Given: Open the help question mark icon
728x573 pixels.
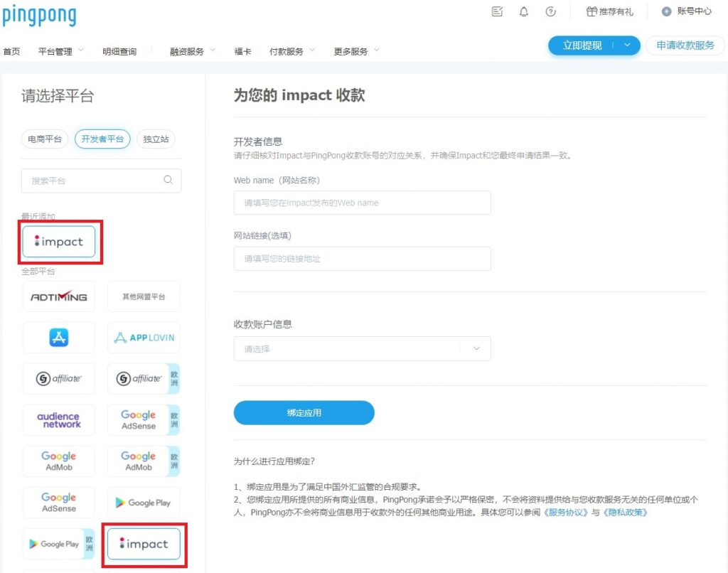Looking at the screenshot, I should (x=551, y=11).
